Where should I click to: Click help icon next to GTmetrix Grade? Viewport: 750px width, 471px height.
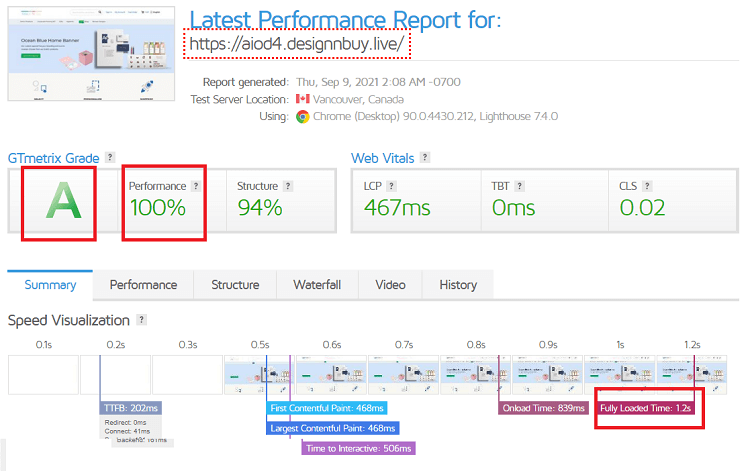pos(110,157)
